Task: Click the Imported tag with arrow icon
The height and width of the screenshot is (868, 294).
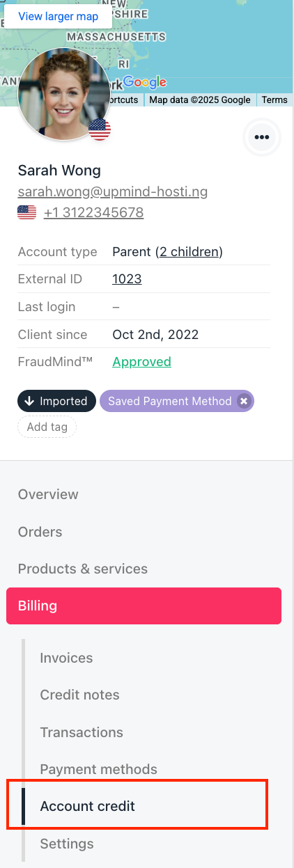Action: [x=56, y=401]
